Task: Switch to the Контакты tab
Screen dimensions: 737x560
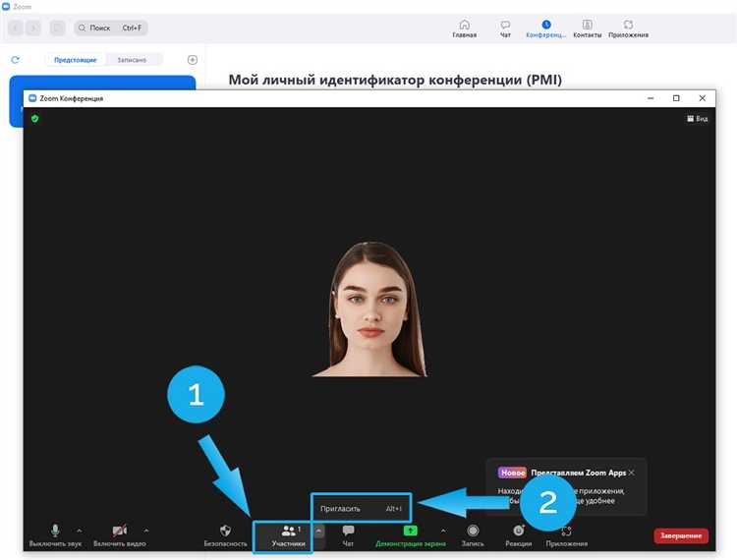Action: click(x=588, y=28)
